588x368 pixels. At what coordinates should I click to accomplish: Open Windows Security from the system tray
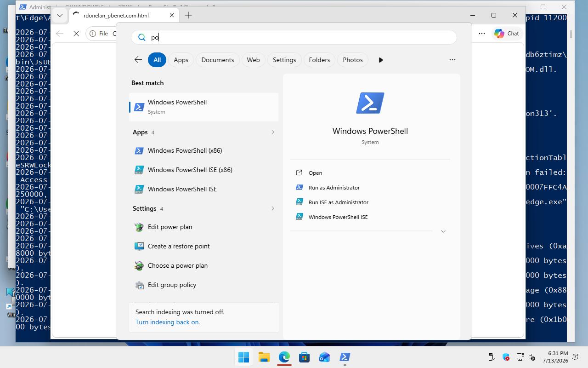pyautogui.click(x=506, y=357)
